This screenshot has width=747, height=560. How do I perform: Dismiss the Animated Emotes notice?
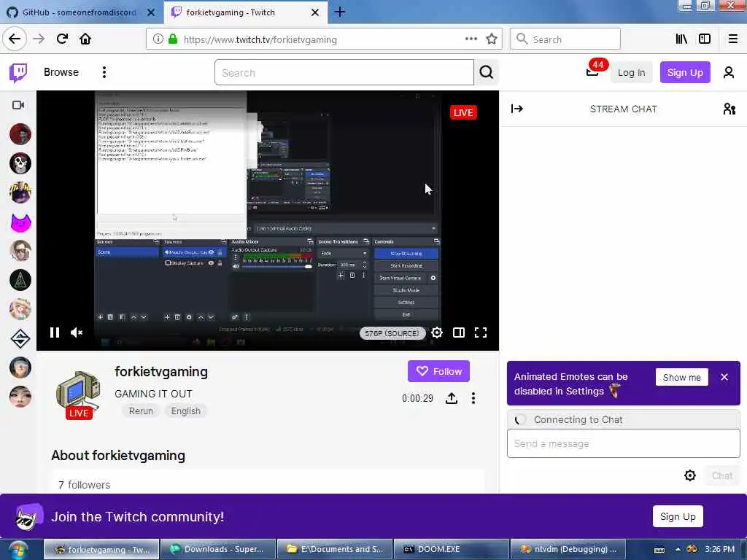(x=724, y=377)
